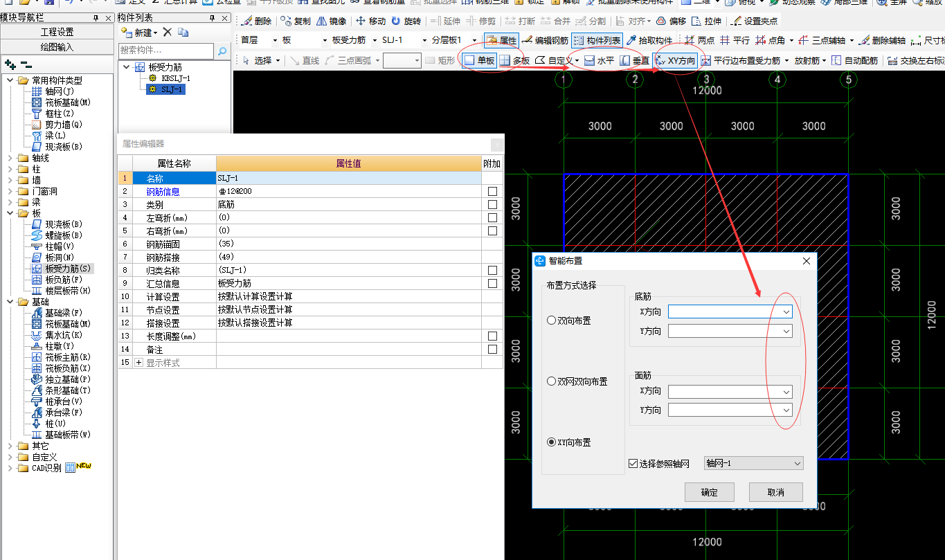Toggle the 属性 properties panel button
The height and width of the screenshot is (560, 945).
click(501, 41)
